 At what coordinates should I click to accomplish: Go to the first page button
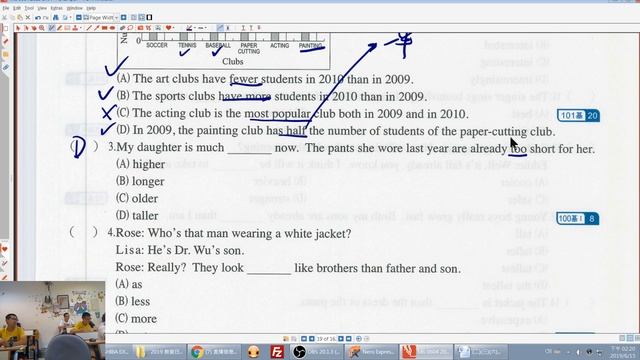tap(304, 339)
